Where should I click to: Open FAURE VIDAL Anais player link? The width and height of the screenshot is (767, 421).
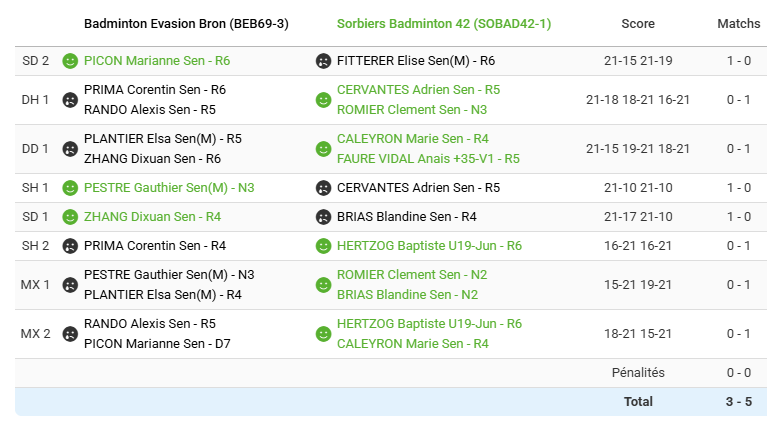click(428, 159)
